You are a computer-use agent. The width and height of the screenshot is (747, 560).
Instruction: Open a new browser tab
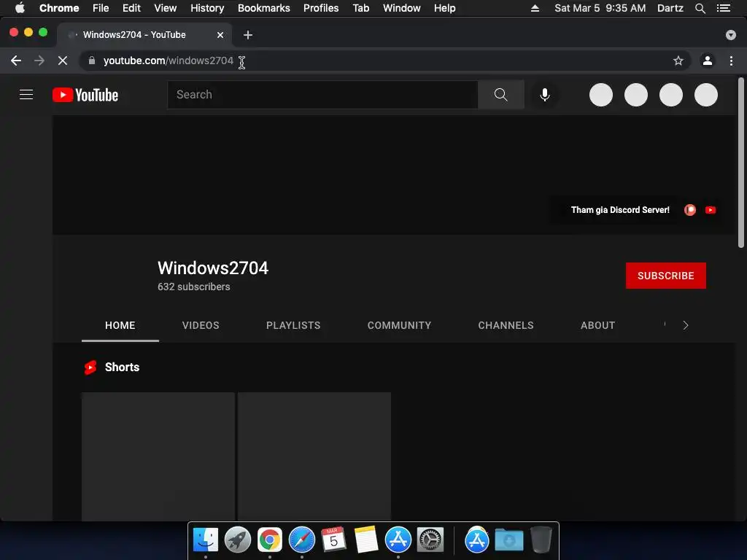click(248, 35)
